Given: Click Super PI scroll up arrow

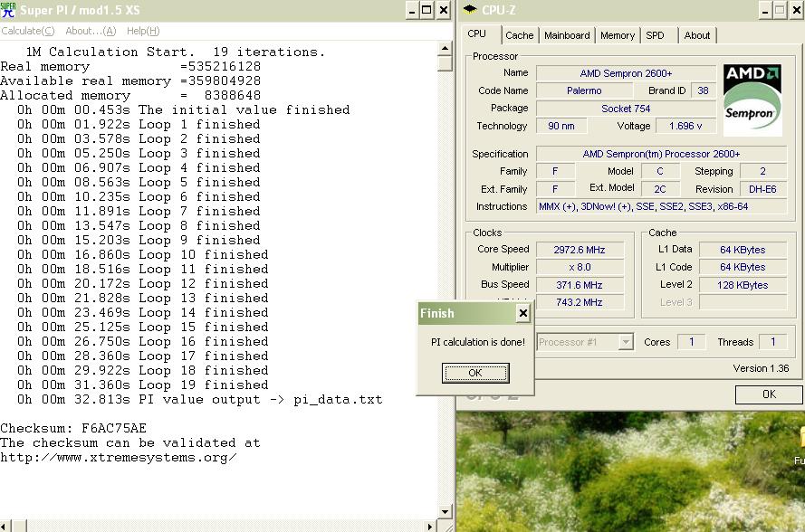Looking at the screenshot, I should point(445,49).
